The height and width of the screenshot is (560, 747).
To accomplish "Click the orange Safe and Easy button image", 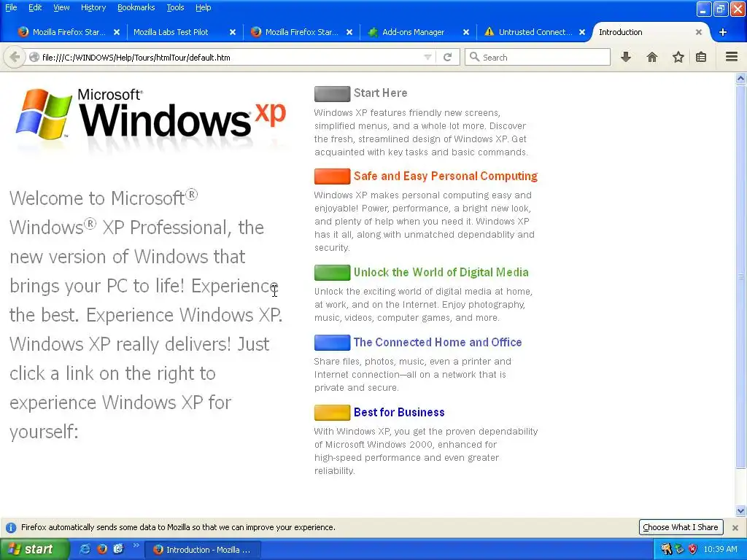I will 332,176.
